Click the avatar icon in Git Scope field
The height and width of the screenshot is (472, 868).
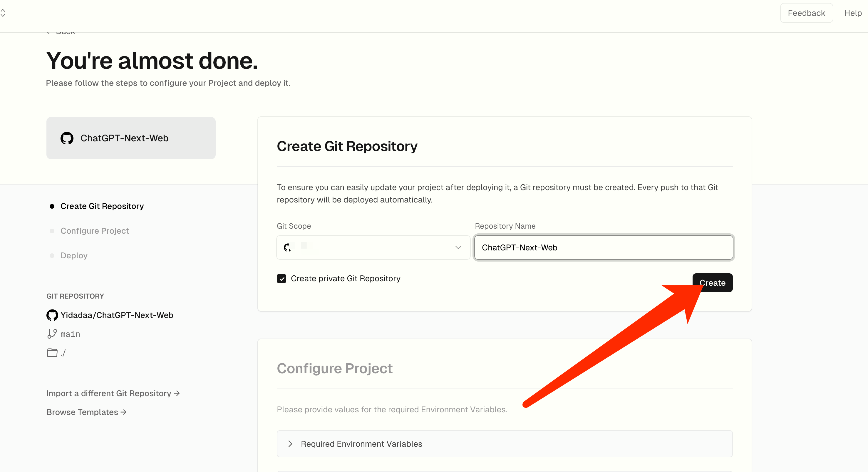click(287, 247)
